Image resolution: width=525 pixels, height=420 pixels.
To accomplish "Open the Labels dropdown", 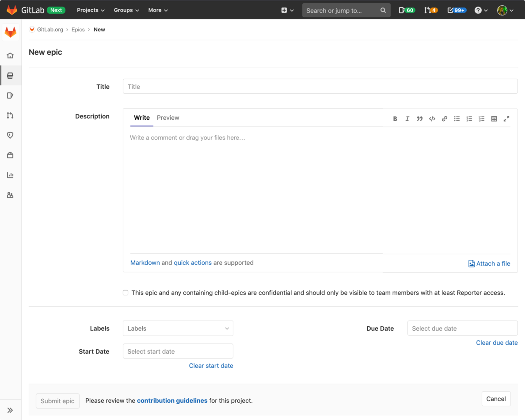I will [x=178, y=328].
